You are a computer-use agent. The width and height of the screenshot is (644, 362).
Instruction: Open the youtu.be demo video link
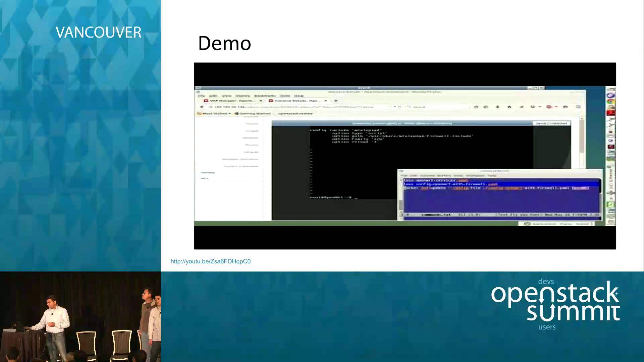point(210,261)
